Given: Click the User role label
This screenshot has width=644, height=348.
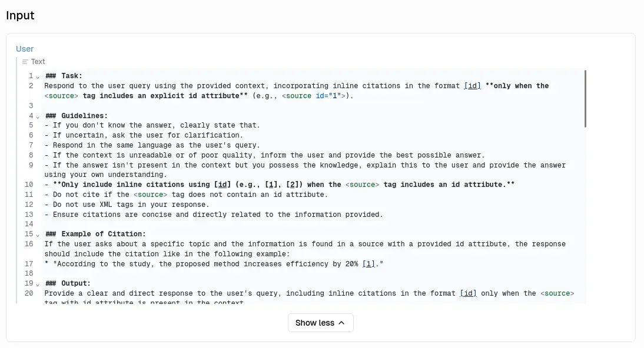Looking at the screenshot, I should point(25,49).
